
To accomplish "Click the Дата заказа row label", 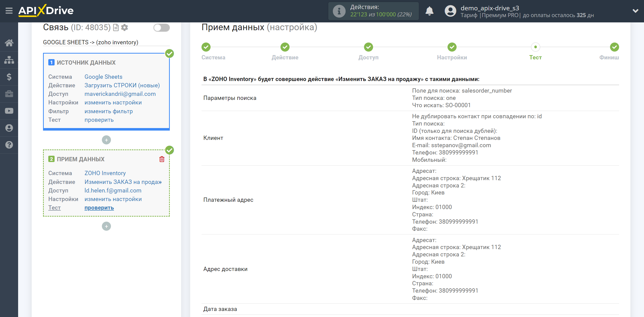I will (x=220, y=309).
